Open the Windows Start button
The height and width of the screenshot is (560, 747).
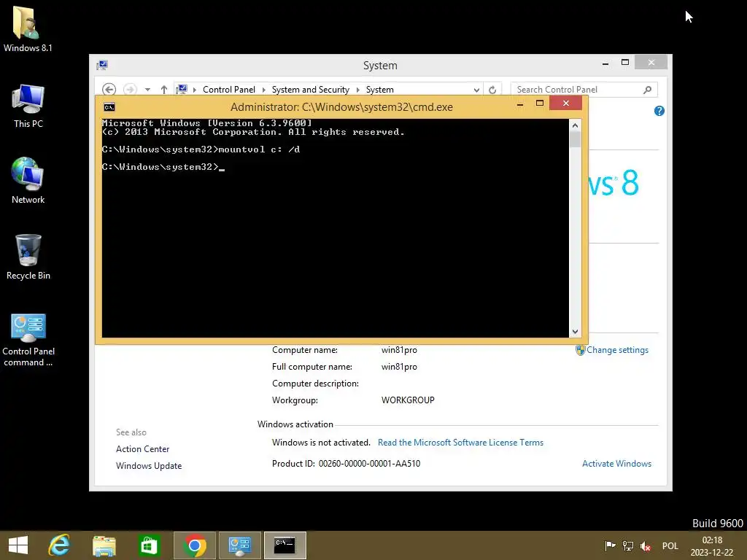tap(18, 545)
